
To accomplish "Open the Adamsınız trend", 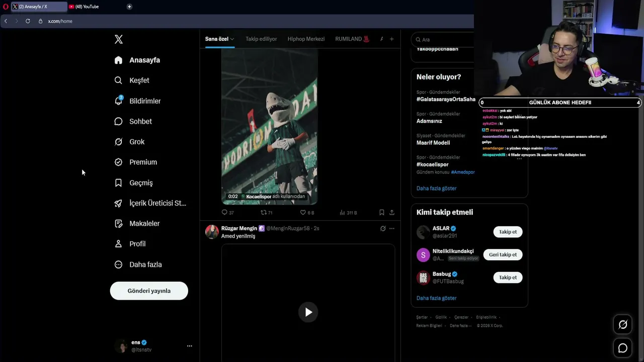I will coord(429,121).
